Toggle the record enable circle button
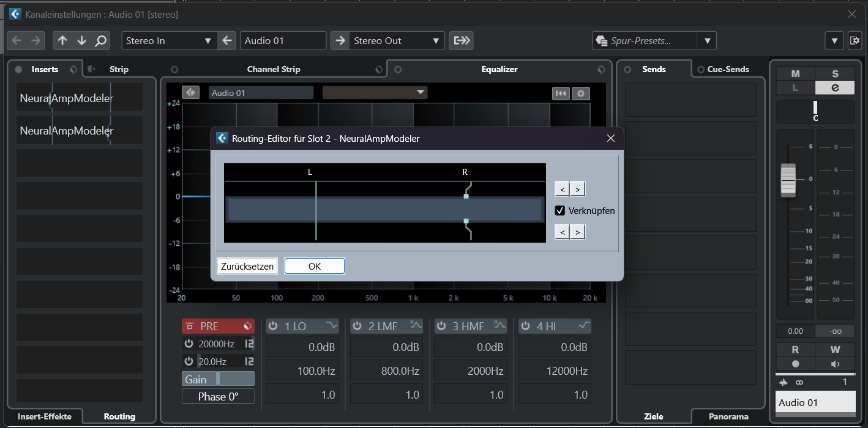868x428 pixels. 795,364
